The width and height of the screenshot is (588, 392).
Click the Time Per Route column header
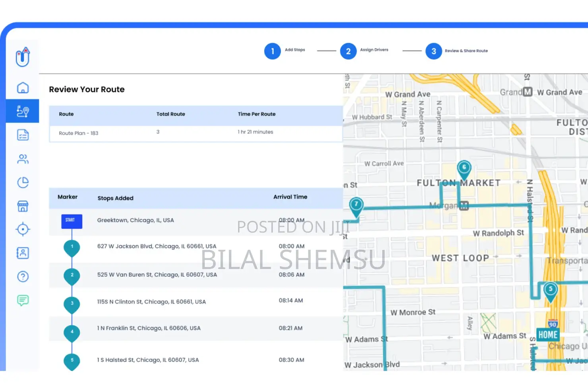click(257, 114)
